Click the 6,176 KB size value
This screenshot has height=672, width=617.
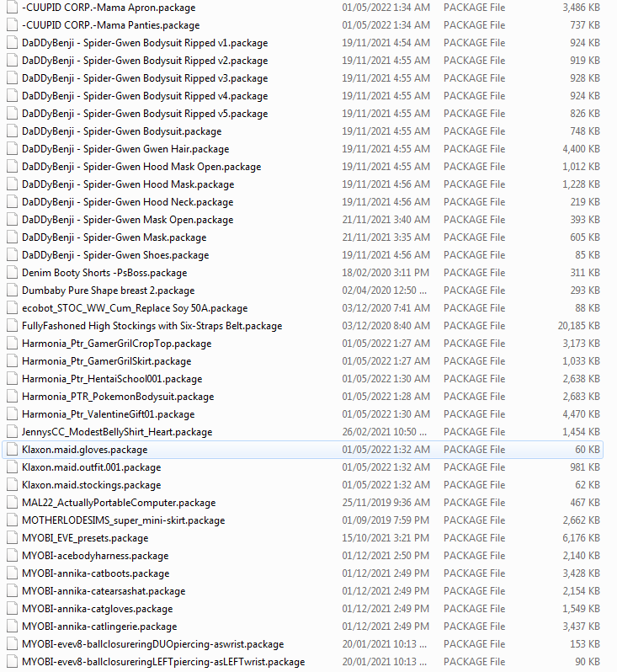(581, 538)
